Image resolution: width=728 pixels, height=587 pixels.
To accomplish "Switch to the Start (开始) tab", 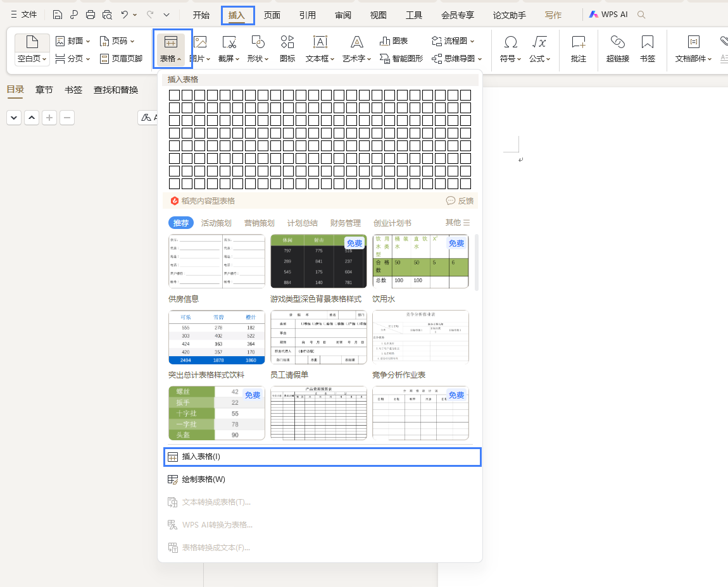I will coord(201,15).
